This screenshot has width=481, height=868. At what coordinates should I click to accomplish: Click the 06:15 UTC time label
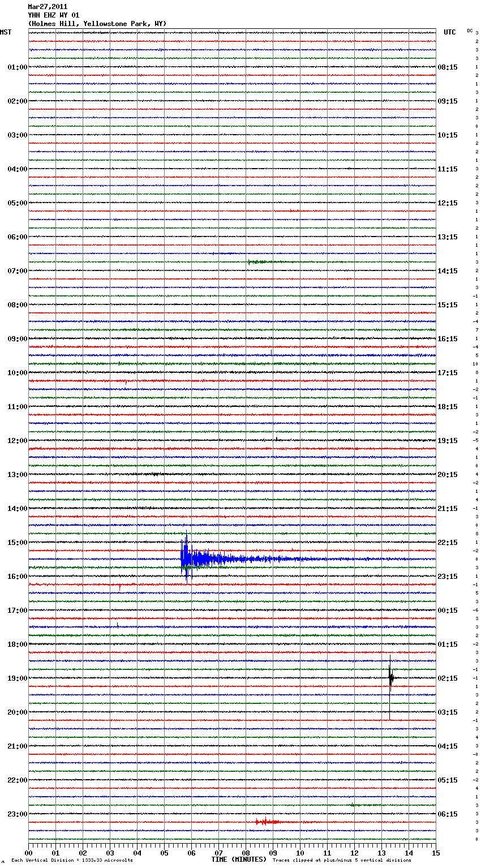(x=448, y=814)
